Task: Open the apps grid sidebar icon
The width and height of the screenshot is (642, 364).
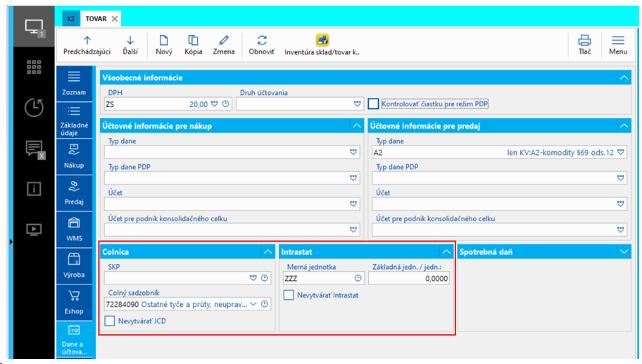Action: [34, 67]
